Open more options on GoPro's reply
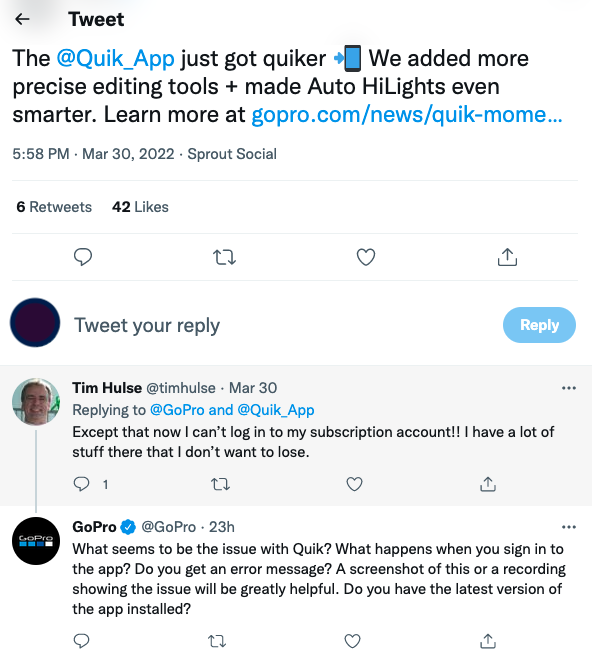This screenshot has width=592, height=658. coord(569,527)
